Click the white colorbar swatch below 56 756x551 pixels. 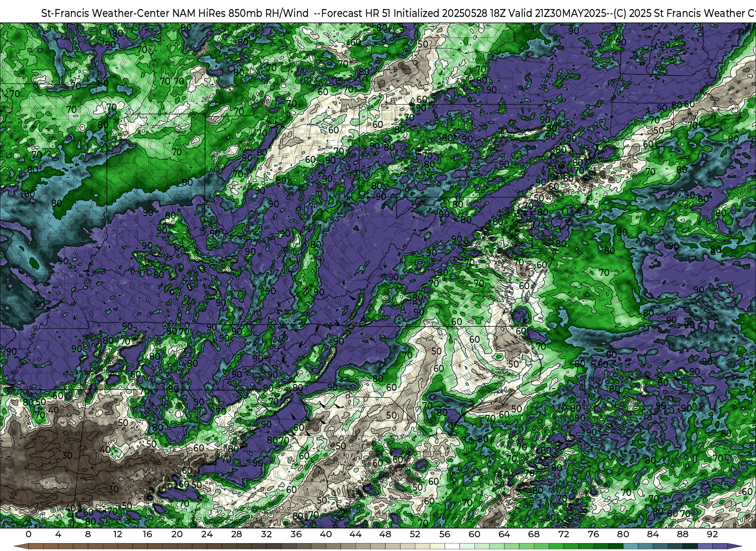(452, 546)
